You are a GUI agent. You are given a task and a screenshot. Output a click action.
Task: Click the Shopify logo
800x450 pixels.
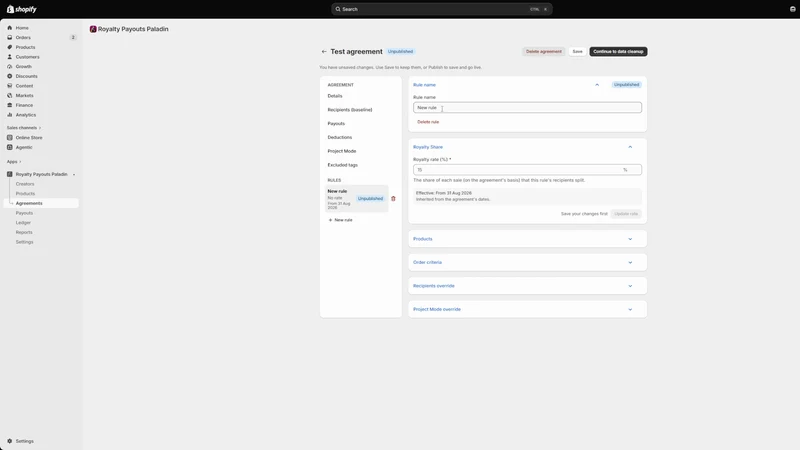click(21, 9)
